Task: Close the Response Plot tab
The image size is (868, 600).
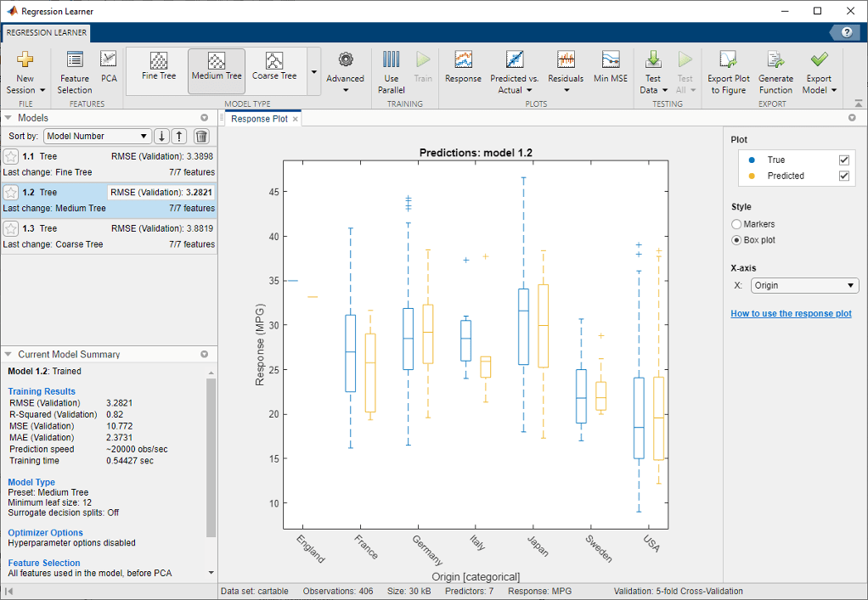Action: [x=295, y=119]
